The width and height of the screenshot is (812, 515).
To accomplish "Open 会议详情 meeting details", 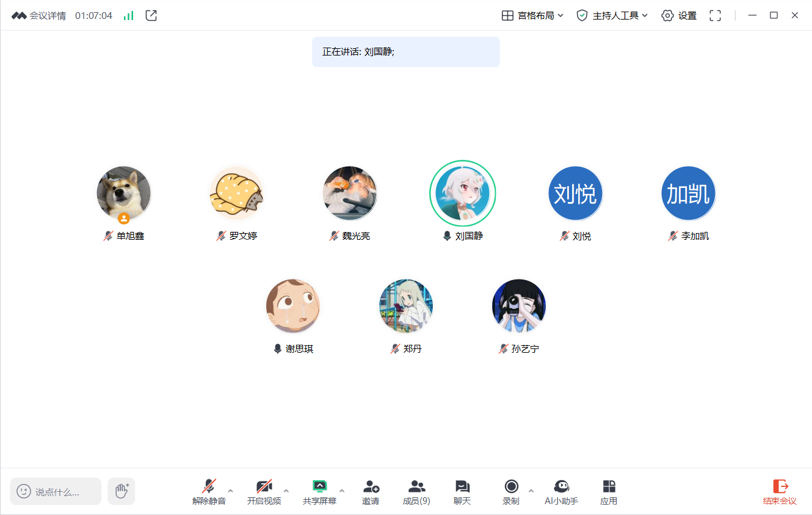I will pos(39,16).
